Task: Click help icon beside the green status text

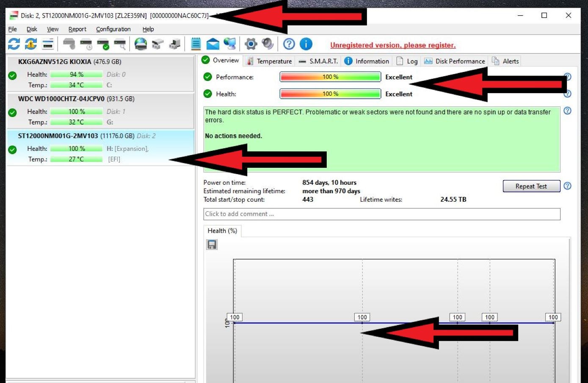Action: (568, 111)
